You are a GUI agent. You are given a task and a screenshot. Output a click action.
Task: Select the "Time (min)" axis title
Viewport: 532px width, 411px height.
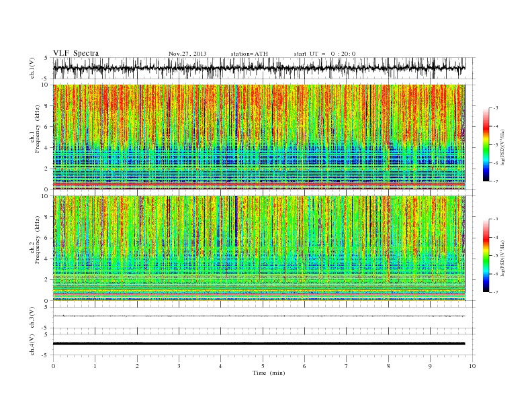[x=269, y=373]
